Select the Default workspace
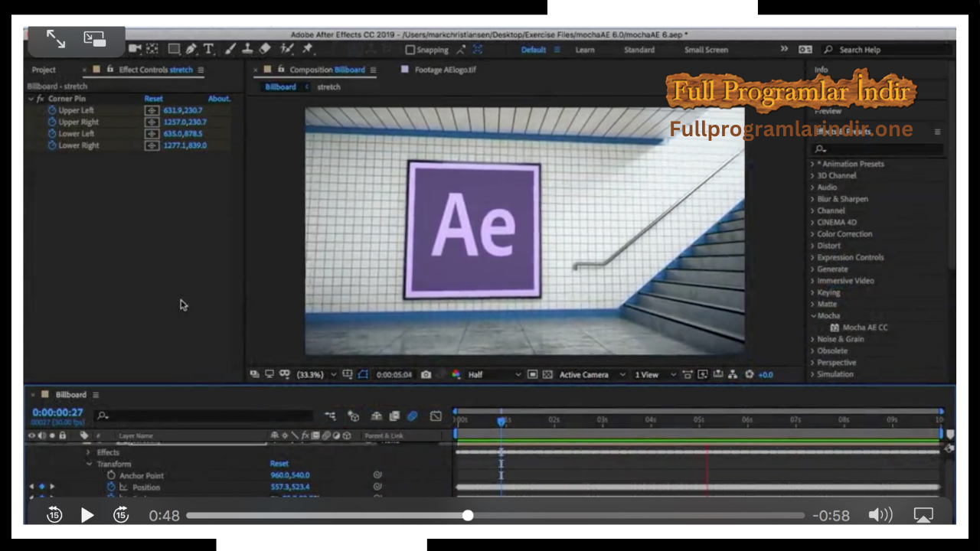980x551 pixels. click(534, 50)
